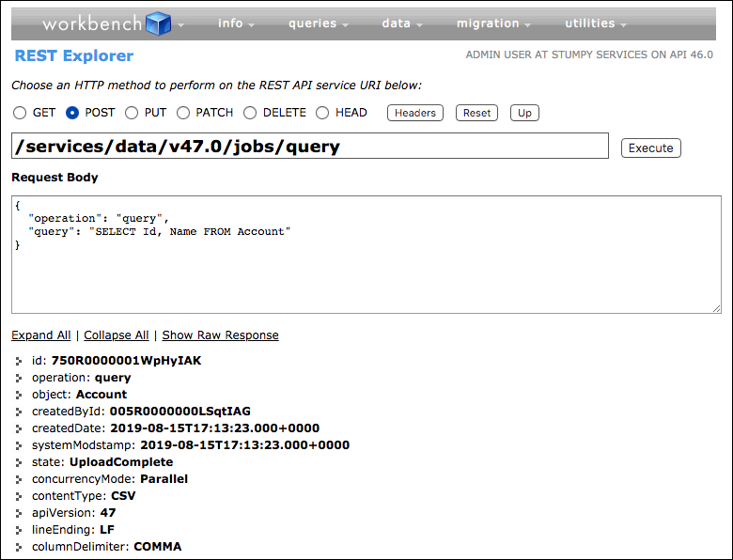Expand the object node icon
The height and width of the screenshot is (560, 733).
[19, 395]
